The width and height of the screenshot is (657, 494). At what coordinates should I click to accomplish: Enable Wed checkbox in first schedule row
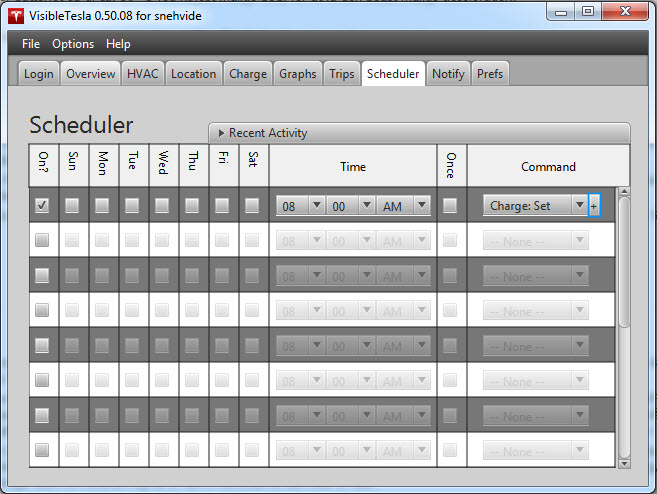click(x=162, y=205)
